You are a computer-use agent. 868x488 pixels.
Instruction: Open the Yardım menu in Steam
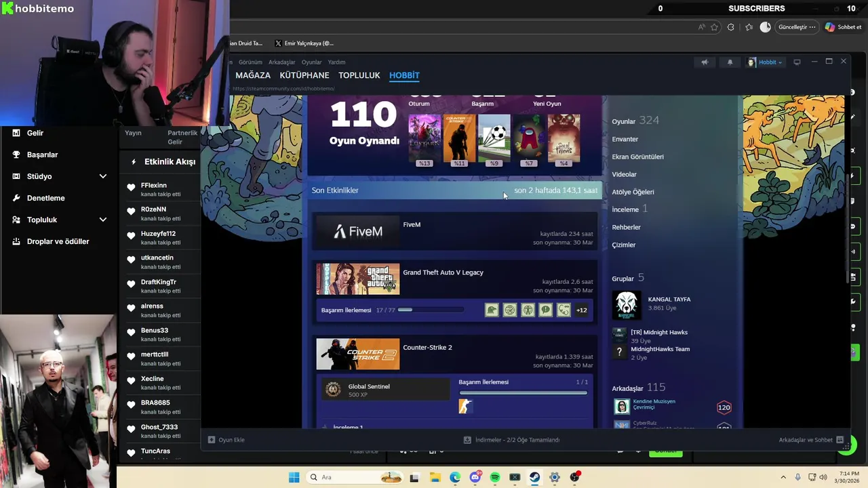click(336, 62)
